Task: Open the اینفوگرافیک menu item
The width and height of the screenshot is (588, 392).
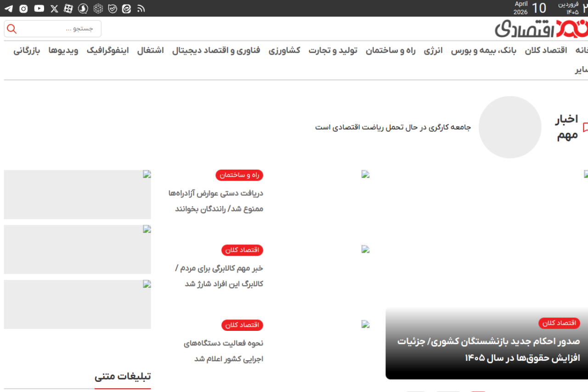Action: (x=107, y=51)
